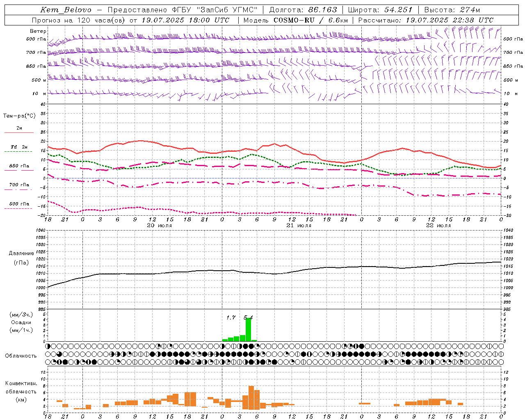Click the Давление pressure panel label

tap(21, 253)
